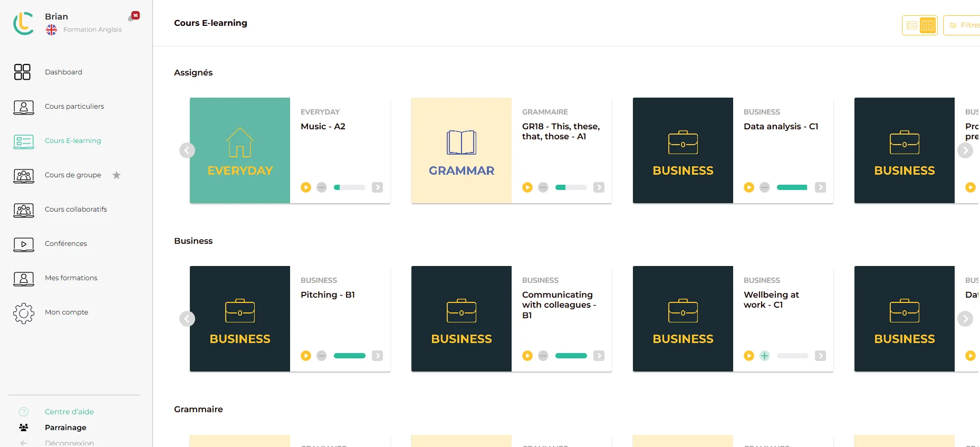Open Mes formations
Viewport: 980px width, 447px height.
pos(71,278)
